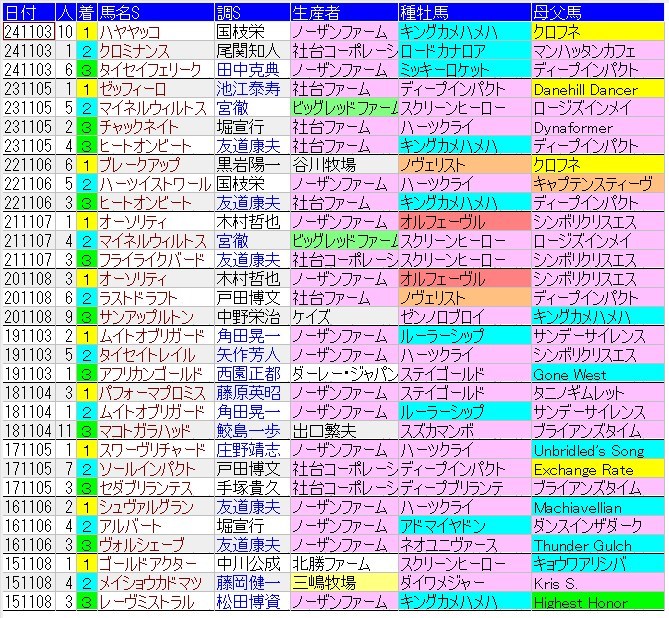Click trainer name 池江泰寿

pos(249,89)
